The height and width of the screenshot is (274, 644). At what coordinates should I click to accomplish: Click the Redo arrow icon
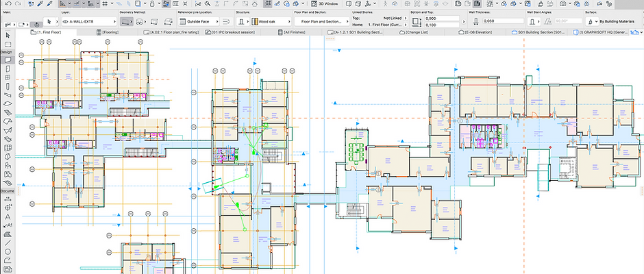point(18,4)
